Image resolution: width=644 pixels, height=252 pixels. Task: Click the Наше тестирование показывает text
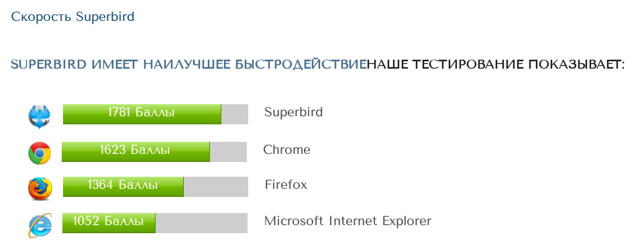pos(496,65)
